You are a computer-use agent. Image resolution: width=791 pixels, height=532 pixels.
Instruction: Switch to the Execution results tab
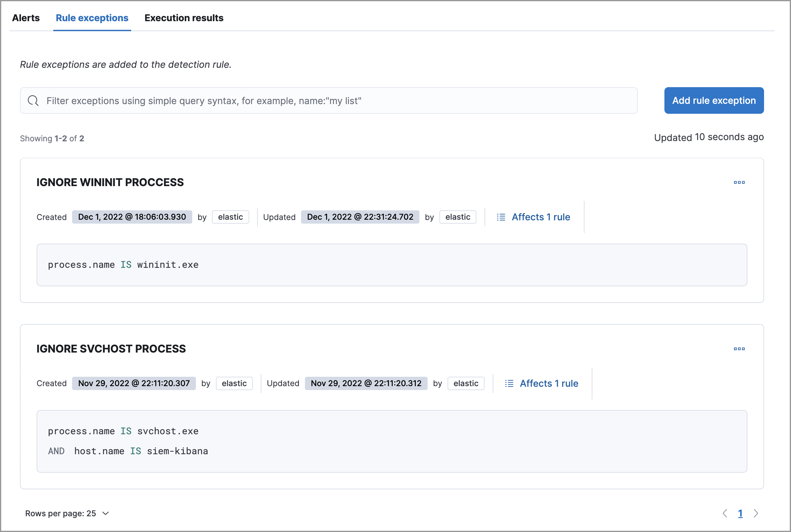(184, 18)
